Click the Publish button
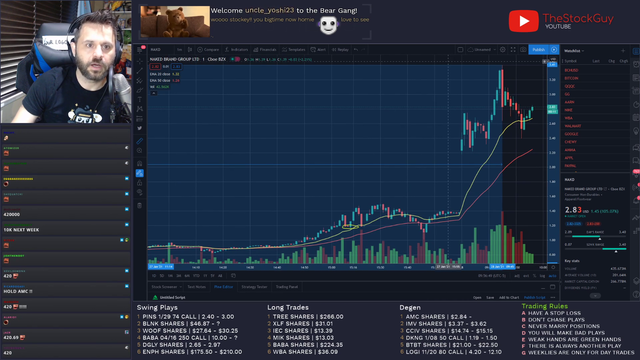The height and width of the screenshot is (360, 640). click(x=539, y=49)
